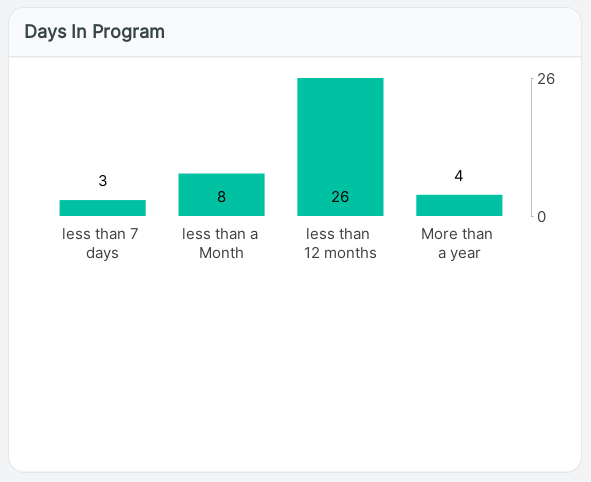Click the value label 8 inside second bar
This screenshot has height=482, width=591.
[222, 197]
